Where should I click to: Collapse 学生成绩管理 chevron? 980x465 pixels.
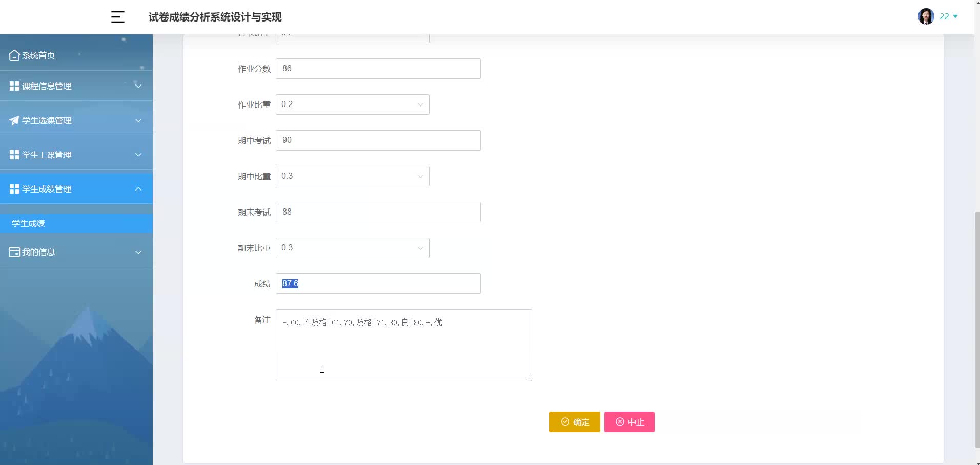click(x=138, y=189)
